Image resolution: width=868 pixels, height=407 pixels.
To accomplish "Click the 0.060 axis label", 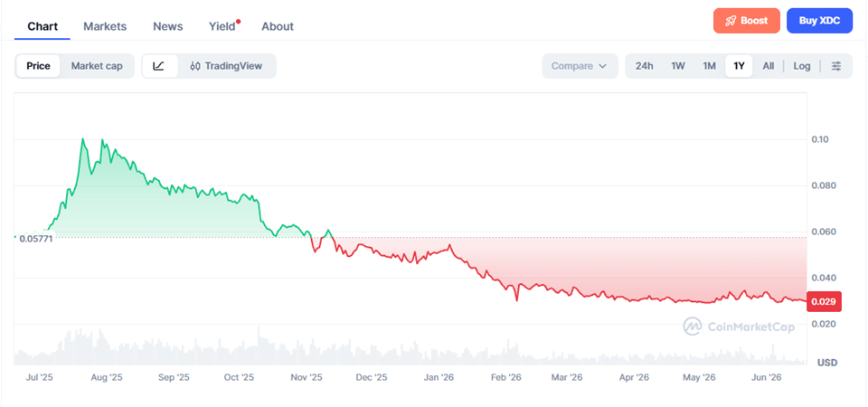I will click(x=823, y=232).
